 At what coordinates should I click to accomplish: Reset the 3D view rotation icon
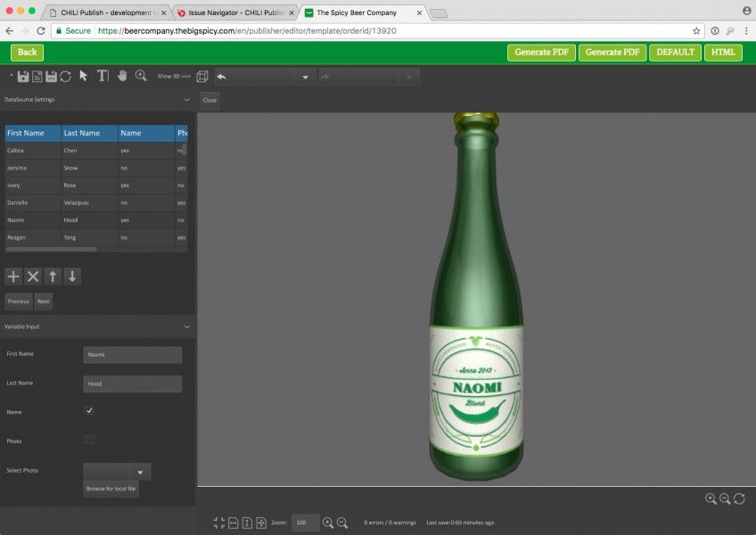pyautogui.click(x=739, y=498)
